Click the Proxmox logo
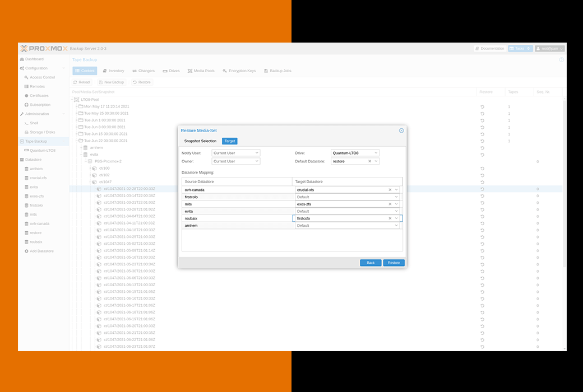Viewport: 583px width, 392px height. pos(44,49)
